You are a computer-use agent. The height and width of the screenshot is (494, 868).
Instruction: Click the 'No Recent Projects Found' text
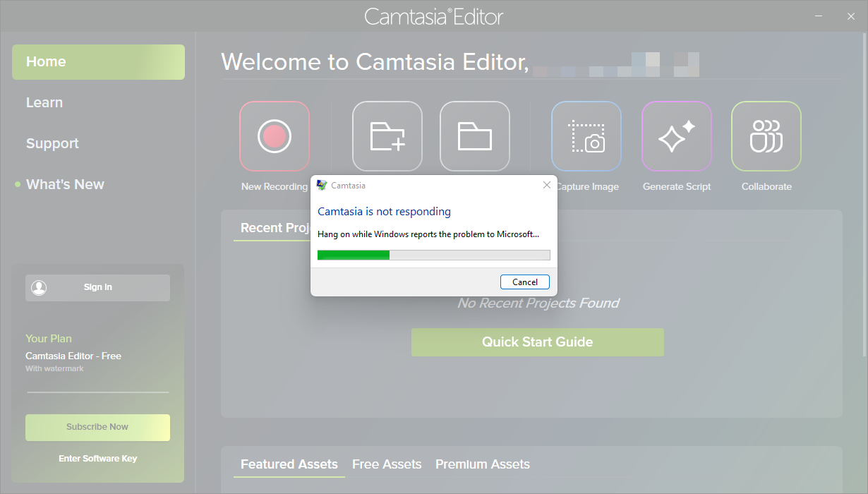click(x=538, y=303)
